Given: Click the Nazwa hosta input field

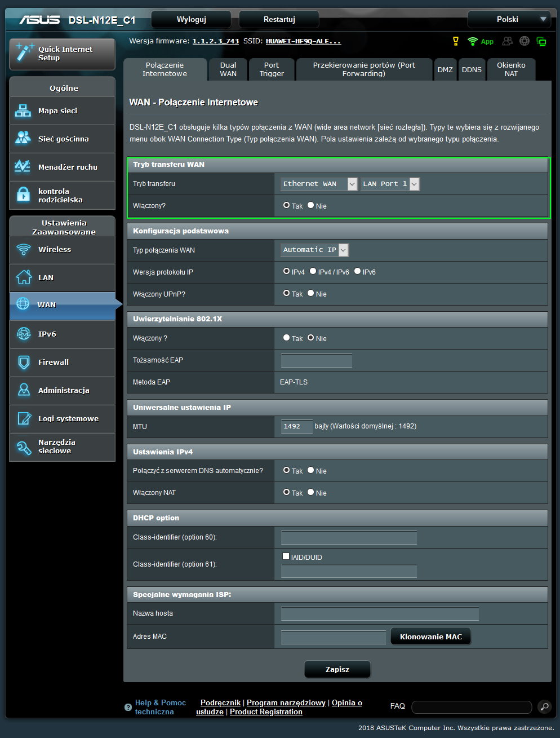Looking at the screenshot, I should pos(380,613).
